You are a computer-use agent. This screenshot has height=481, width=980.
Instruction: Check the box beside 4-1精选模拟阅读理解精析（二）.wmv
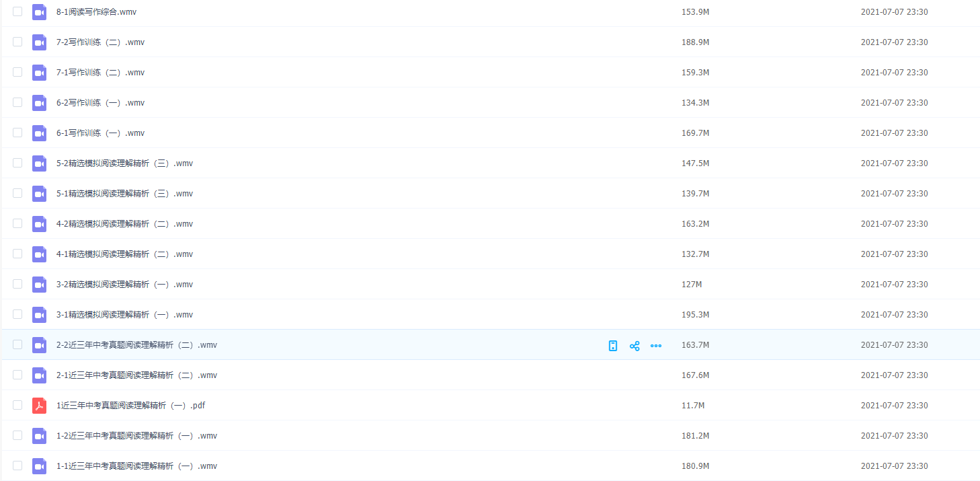[17, 254]
